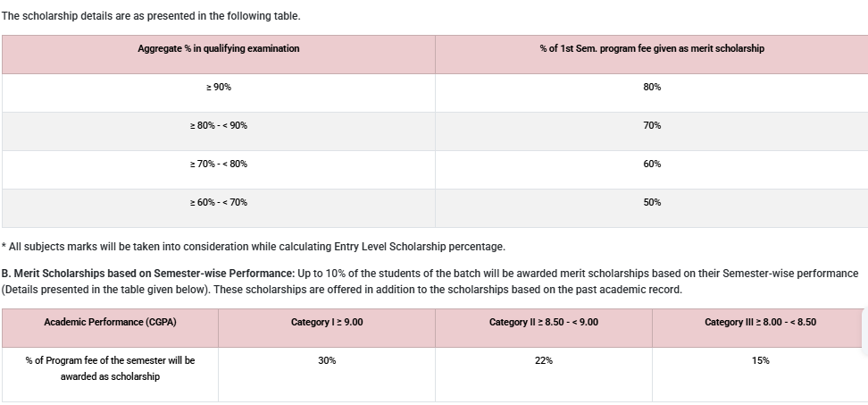The image size is (868, 405).
Task: Click the 'Academic Performance (CGPA)' header cell
Action: (x=110, y=322)
